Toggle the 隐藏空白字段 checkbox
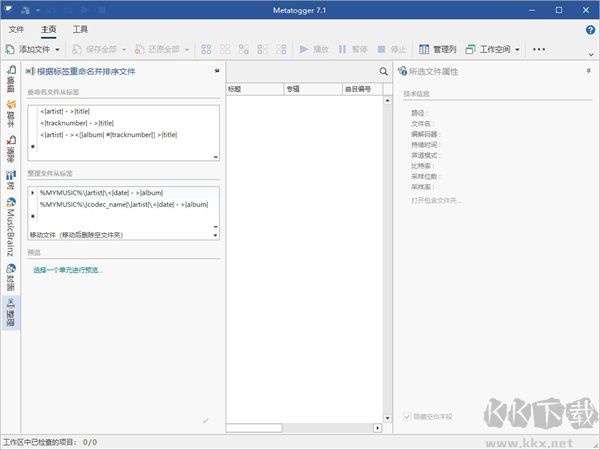The width and height of the screenshot is (600, 450). (x=407, y=416)
